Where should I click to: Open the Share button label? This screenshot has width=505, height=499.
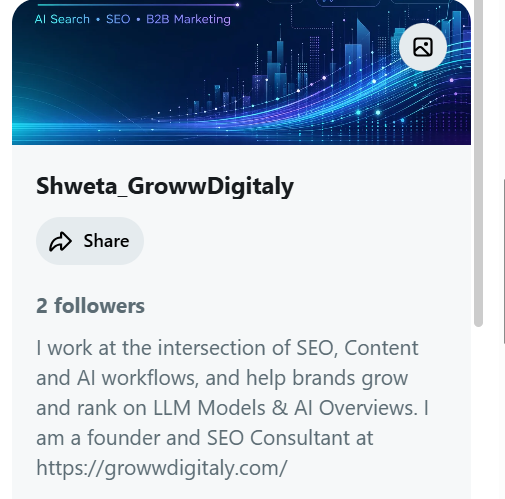106,241
